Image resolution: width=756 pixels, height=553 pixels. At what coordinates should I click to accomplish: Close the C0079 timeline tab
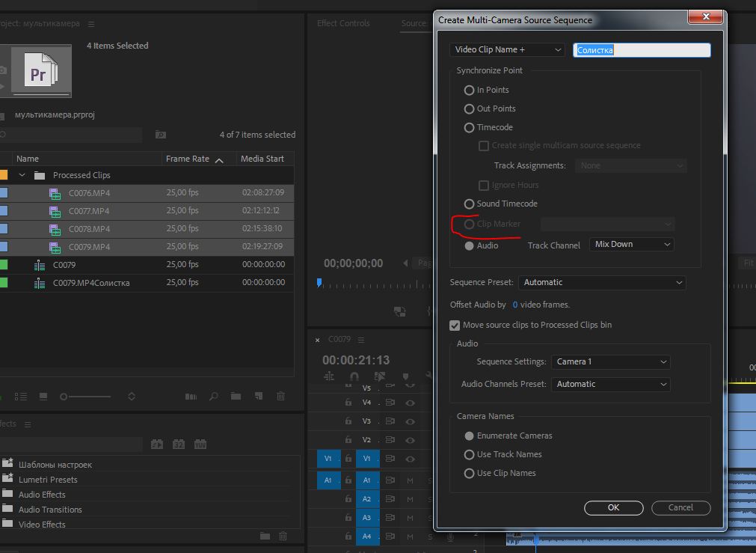click(x=317, y=340)
